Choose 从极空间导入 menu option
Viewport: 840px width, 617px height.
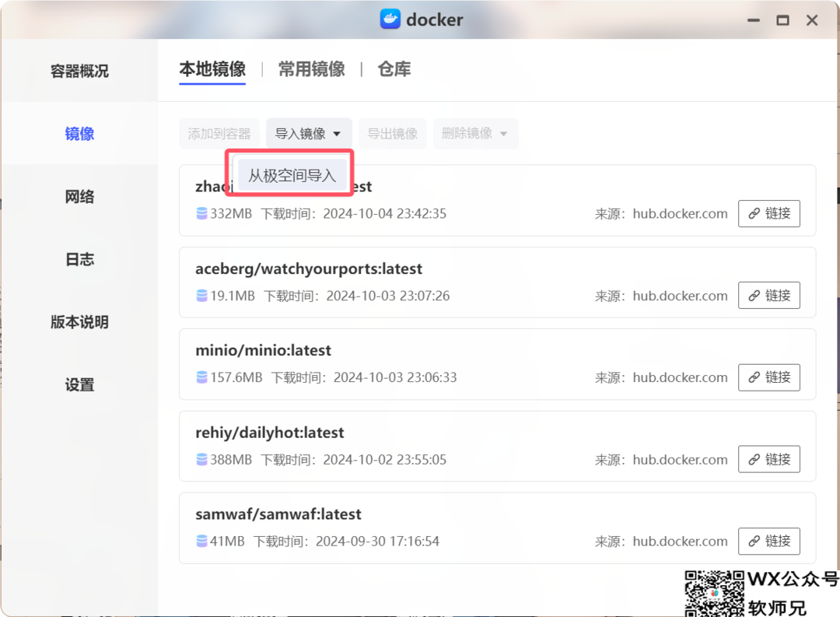pyautogui.click(x=292, y=175)
